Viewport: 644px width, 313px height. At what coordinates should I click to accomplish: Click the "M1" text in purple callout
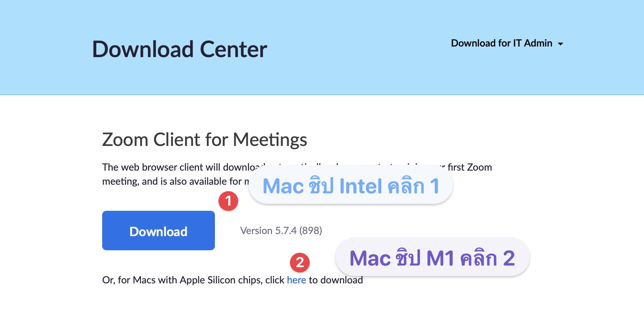[x=440, y=258]
